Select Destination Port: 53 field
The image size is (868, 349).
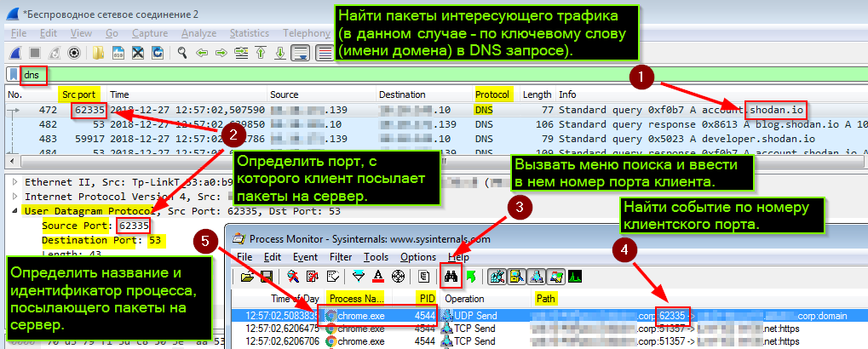coord(104,241)
